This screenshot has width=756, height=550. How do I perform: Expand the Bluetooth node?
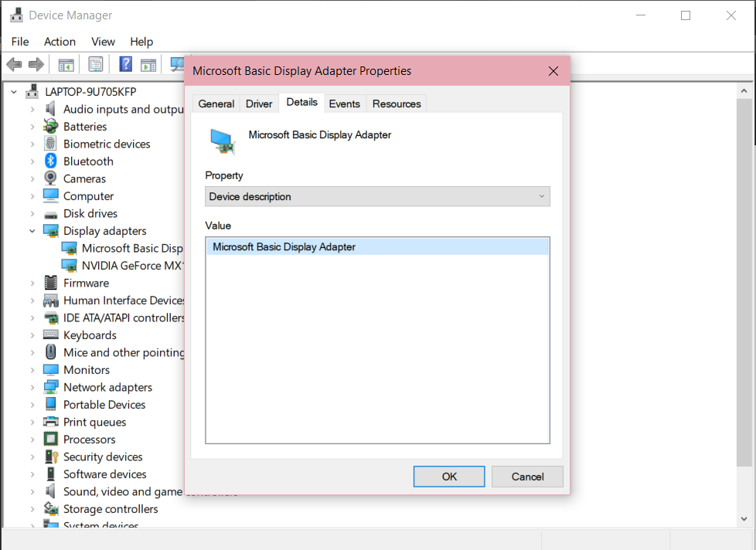(x=32, y=161)
